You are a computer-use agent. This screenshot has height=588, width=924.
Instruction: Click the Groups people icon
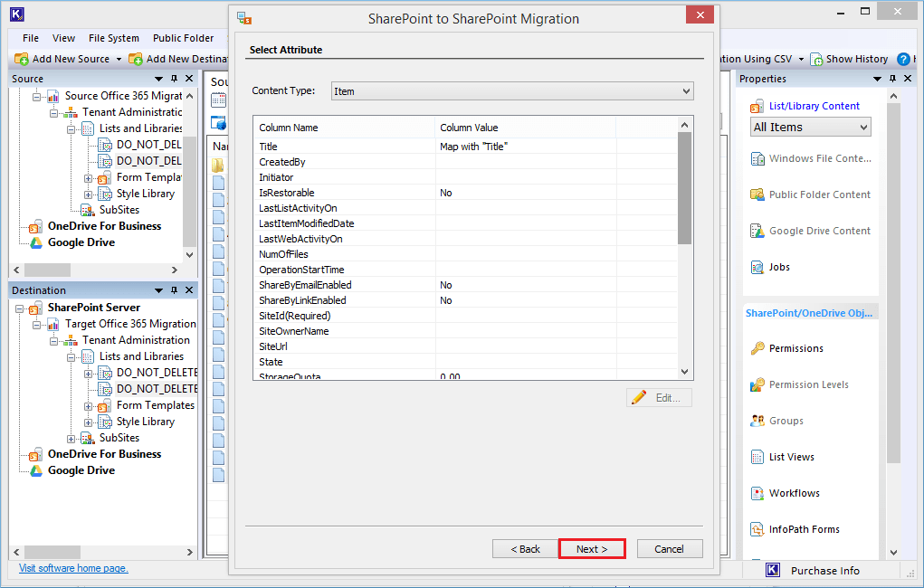(x=757, y=421)
